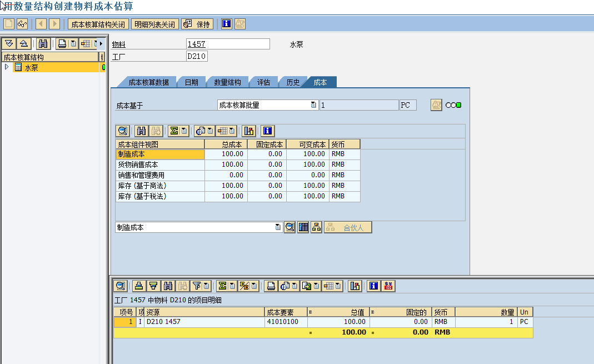Click export icon in itemization toolbar
This screenshot has width=594, height=364.
pos(306,286)
